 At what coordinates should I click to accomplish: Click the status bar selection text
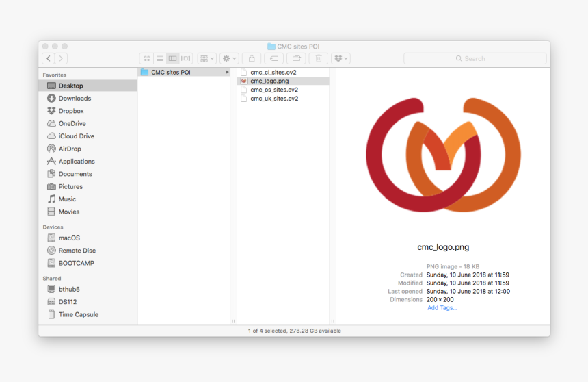(x=295, y=331)
